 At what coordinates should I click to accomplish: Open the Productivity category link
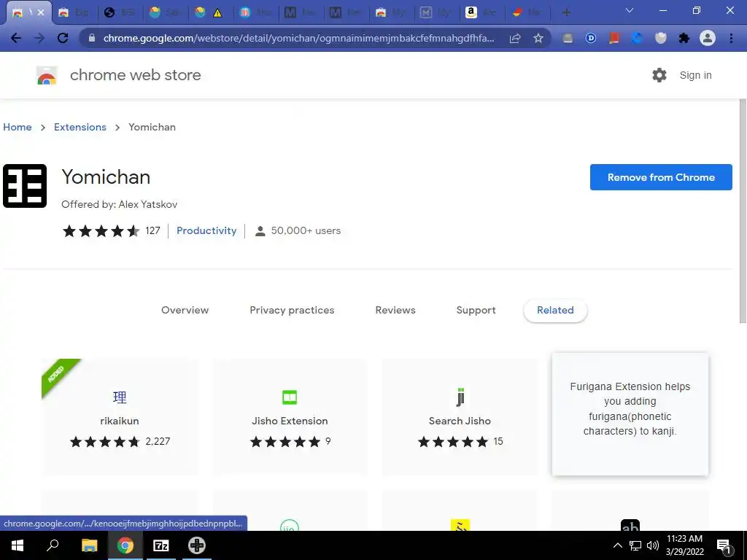tap(206, 230)
